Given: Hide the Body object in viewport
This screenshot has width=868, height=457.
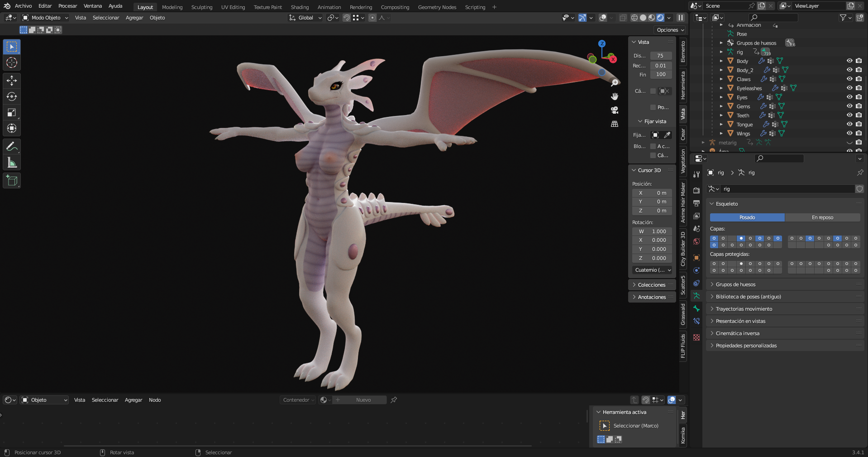Looking at the screenshot, I should [x=849, y=61].
